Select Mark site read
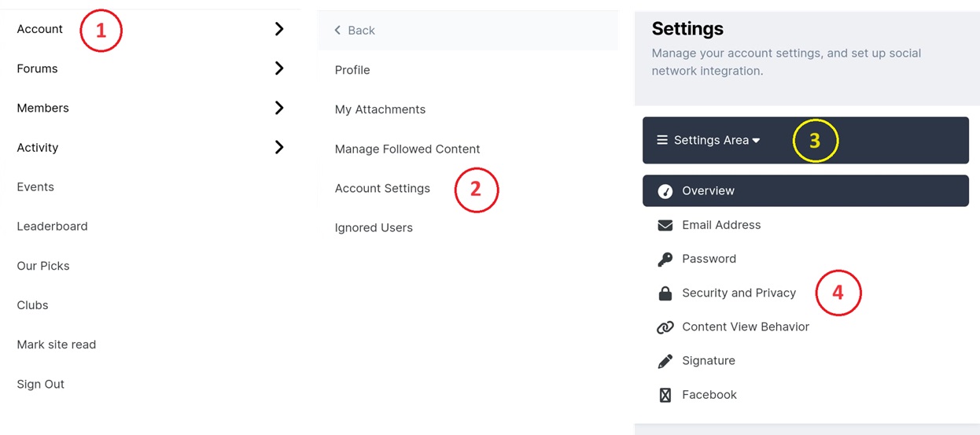Screen dimensions: 980x435 tap(56, 345)
